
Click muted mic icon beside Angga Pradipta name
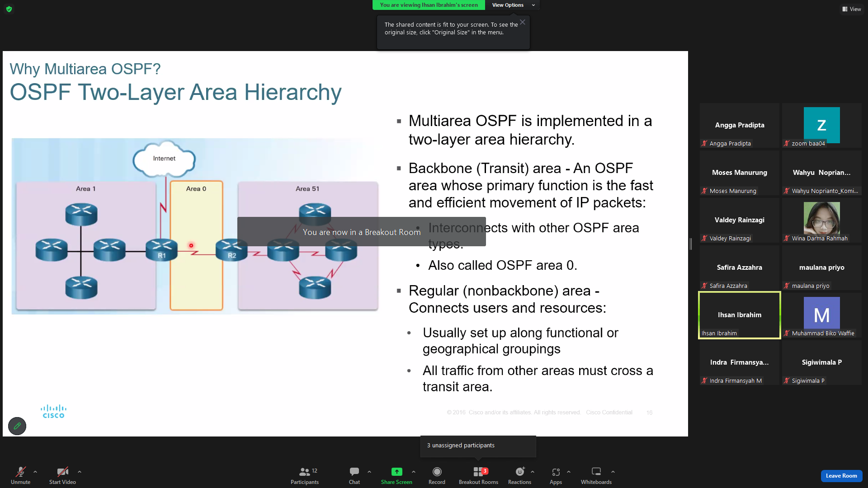704,143
